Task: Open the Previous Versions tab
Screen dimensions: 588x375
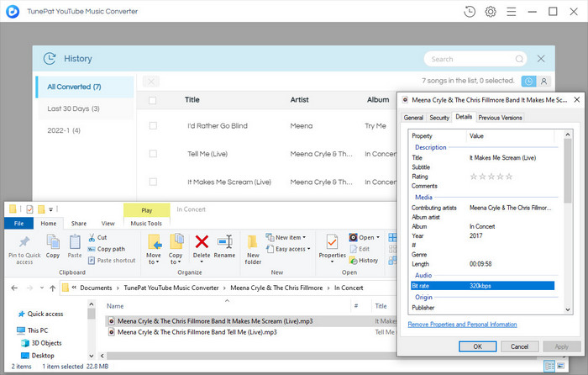Action: [500, 118]
